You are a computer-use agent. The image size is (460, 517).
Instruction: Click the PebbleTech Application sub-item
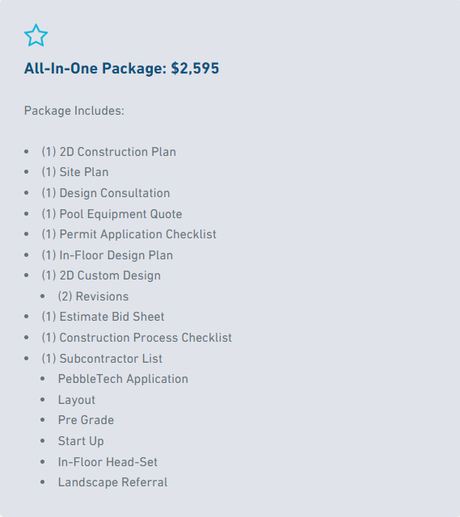point(123,379)
